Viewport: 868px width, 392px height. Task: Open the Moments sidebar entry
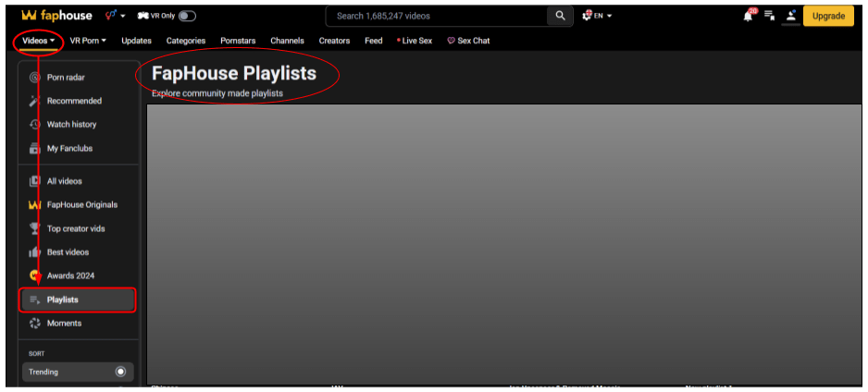tap(64, 324)
